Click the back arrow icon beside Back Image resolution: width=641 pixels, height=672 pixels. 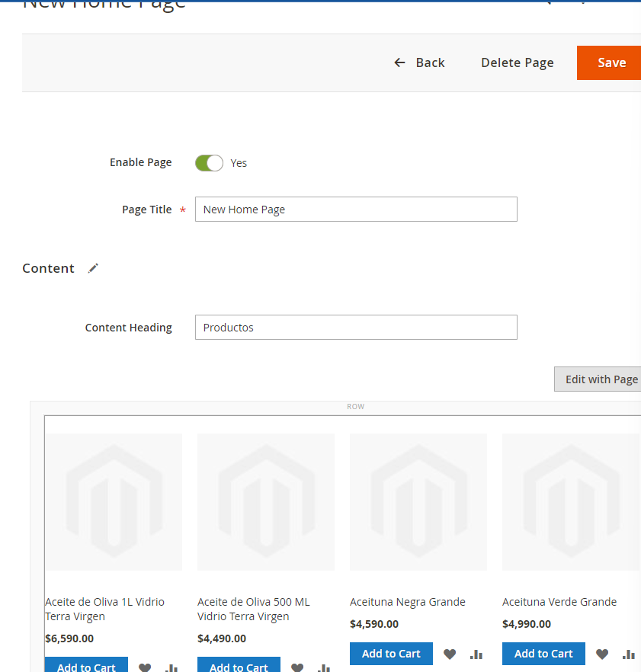click(399, 62)
